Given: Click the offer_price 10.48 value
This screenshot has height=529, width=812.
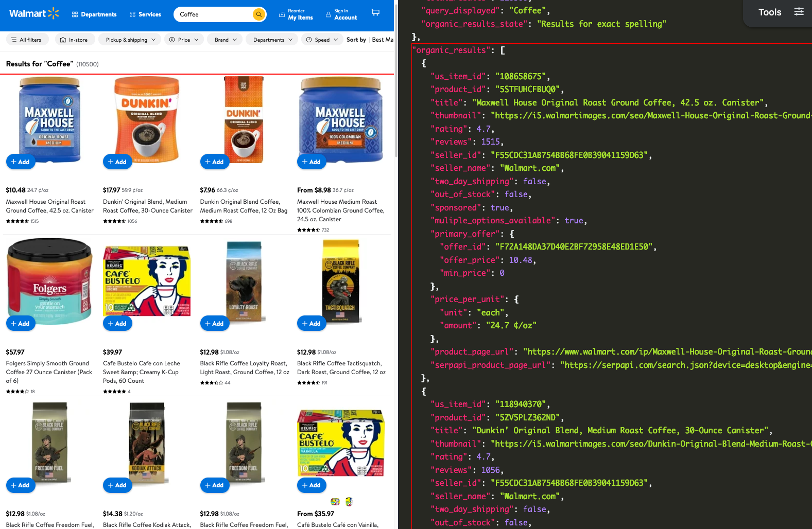Looking at the screenshot, I should pyautogui.click(x=521, y=260).
